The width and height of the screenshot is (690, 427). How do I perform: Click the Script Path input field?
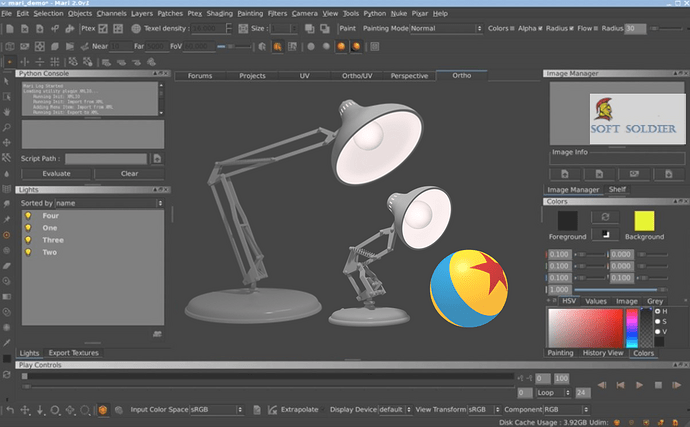[106, 158]
